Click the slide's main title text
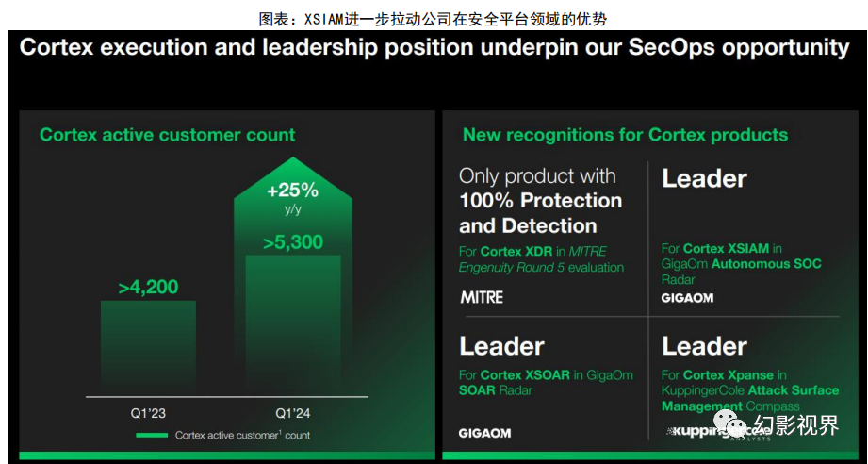This screenshot has height=464, width=868. coord(434,48)
